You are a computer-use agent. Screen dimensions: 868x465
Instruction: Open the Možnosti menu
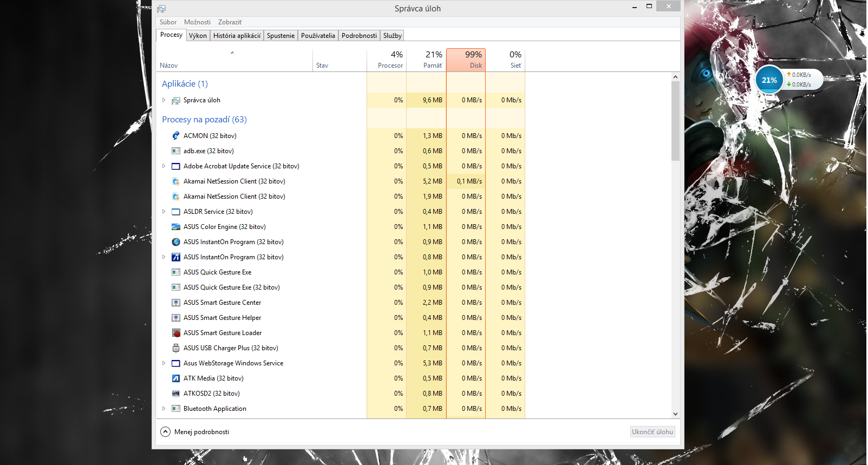pos(197,22)
